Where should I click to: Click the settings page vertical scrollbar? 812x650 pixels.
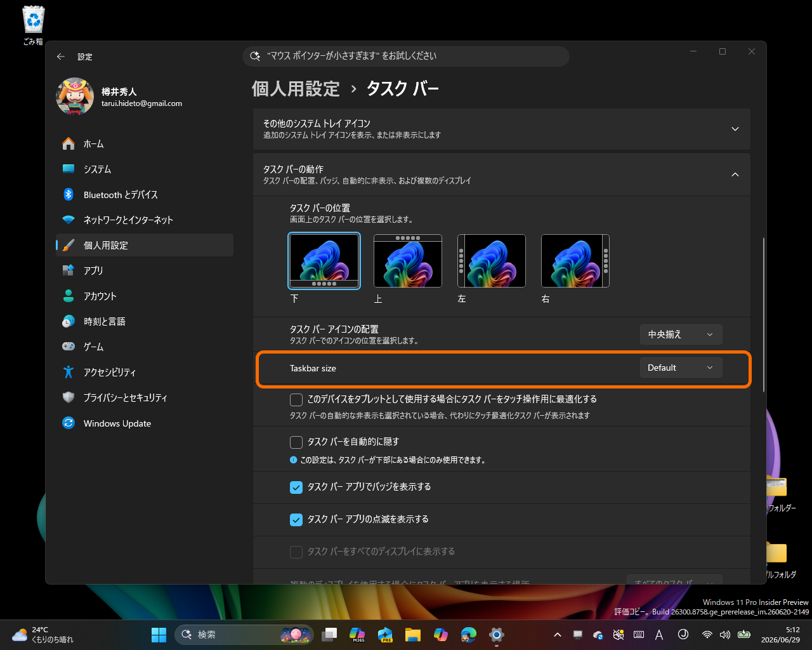764,315
